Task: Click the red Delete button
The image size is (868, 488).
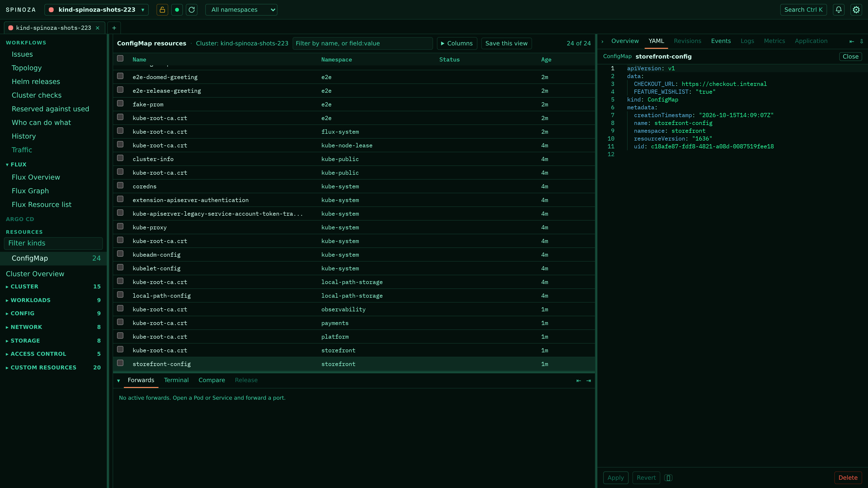Action: click(x=848, y=478)
